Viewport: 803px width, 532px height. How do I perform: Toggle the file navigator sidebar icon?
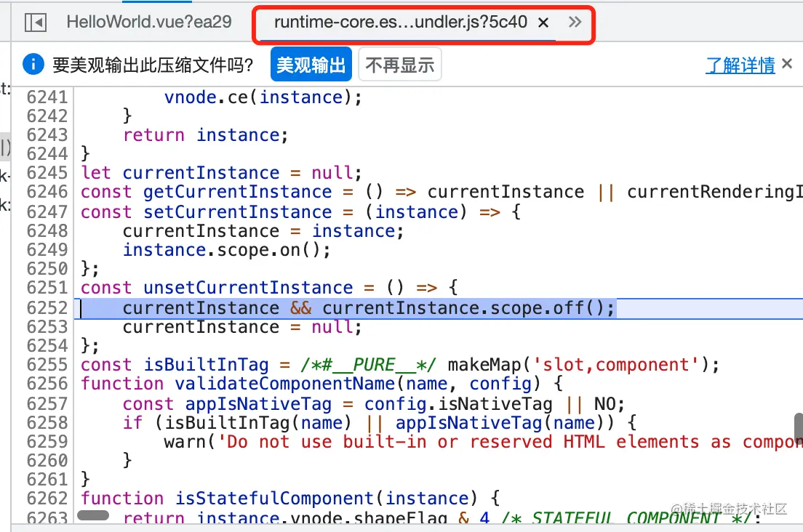tap(36, 23)
